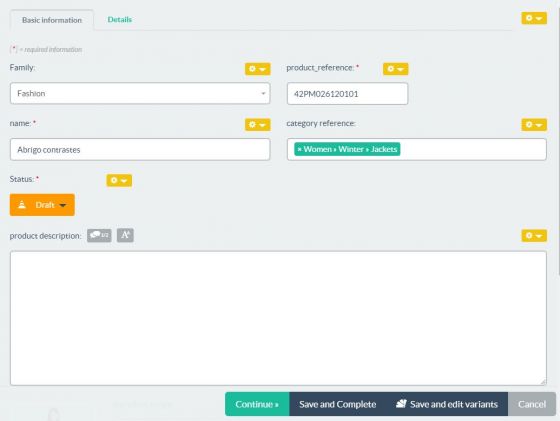560x421 pixels.
Task: Expand the Family dropdown showing Fashion
Action: coord(140,94)
